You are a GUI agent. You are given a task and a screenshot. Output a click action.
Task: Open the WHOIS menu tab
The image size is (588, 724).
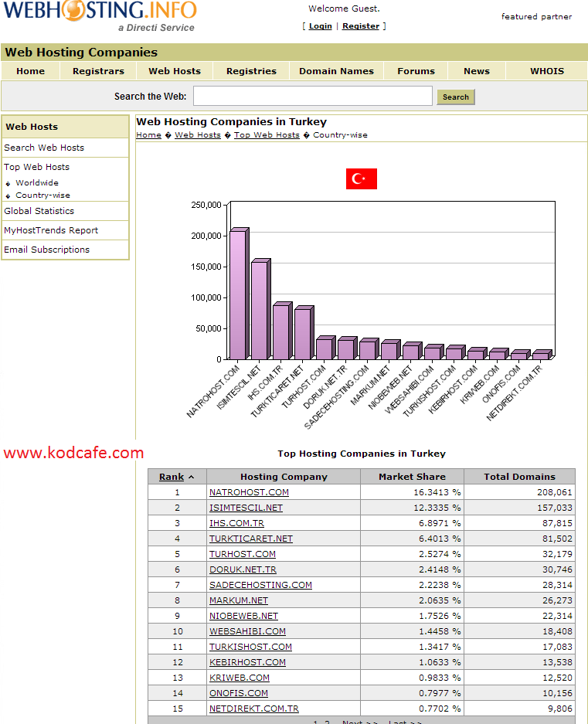tap(547, 71)
